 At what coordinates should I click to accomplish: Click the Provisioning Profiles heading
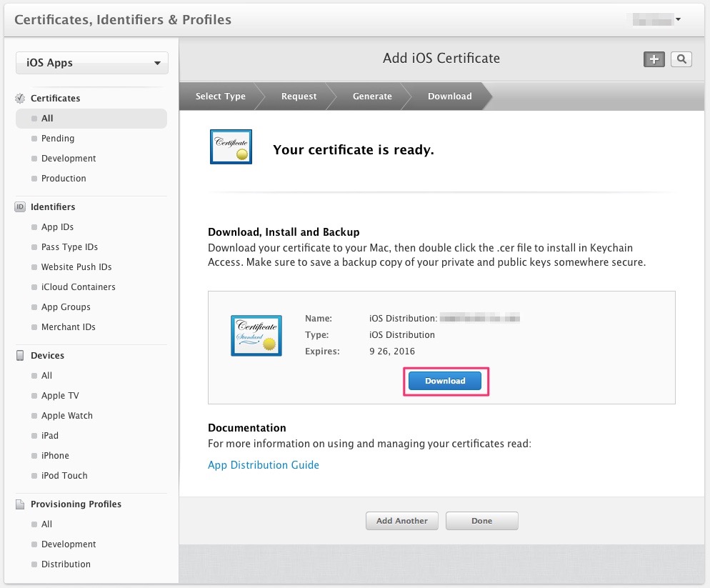coord(76,504)
